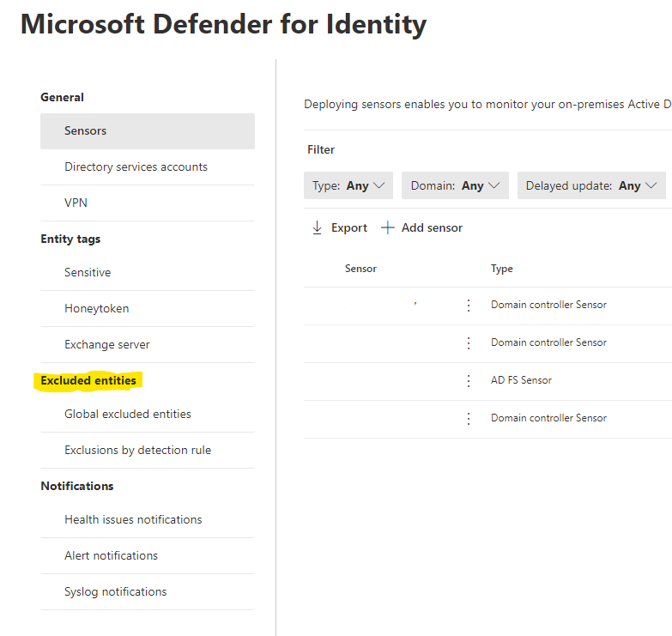Open Exchange server entity tags
Viewport: 672px width, 636px height.
point(107,344)
